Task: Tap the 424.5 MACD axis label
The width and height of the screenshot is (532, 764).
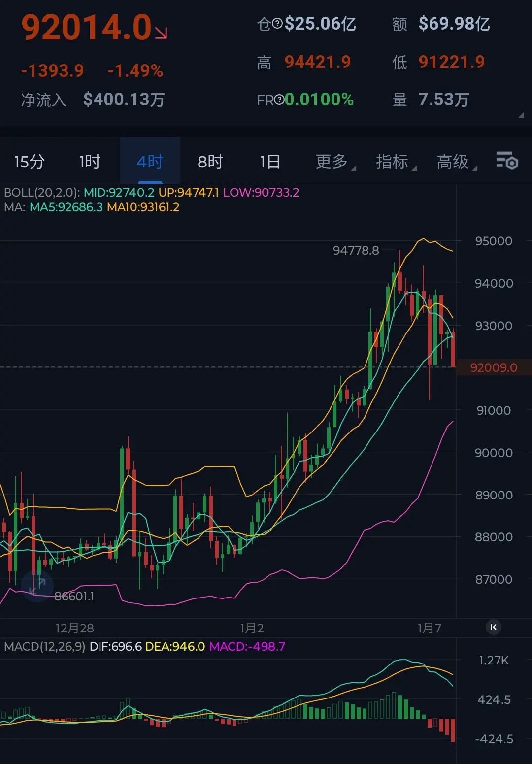Action: click(494, 699)
